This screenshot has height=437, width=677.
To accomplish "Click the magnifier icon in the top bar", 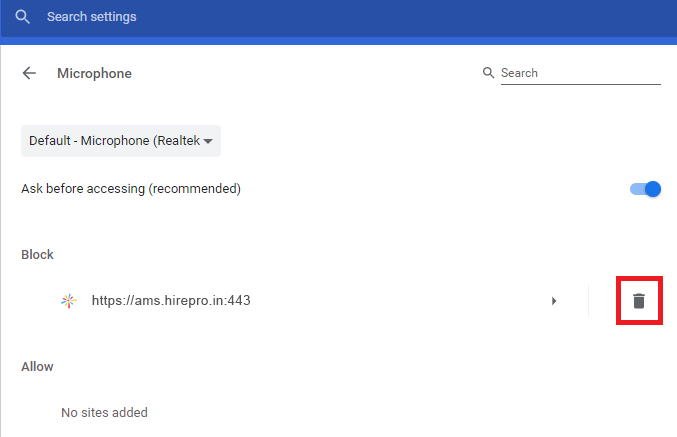I will pos(23,17).
